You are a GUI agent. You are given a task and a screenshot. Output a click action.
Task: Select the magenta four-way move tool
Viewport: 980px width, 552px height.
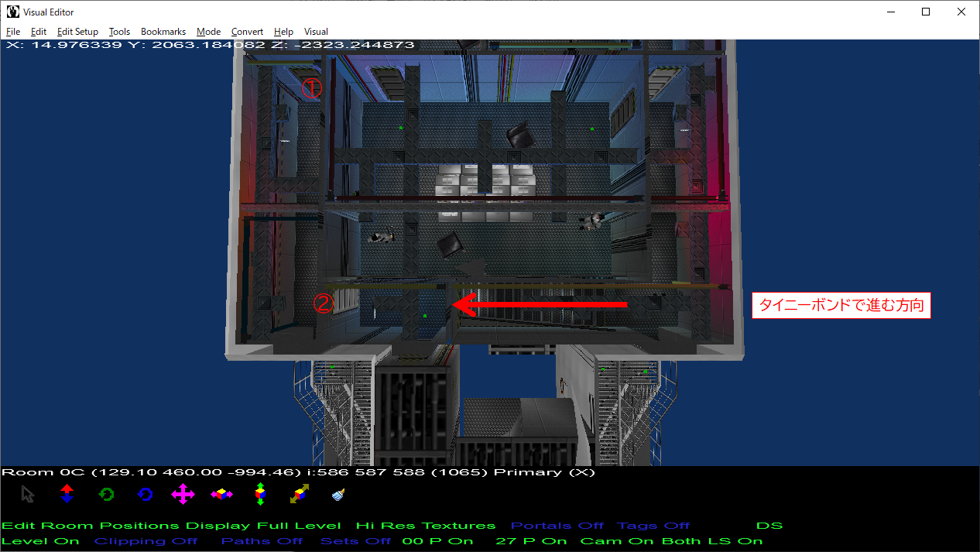(183, 494)
